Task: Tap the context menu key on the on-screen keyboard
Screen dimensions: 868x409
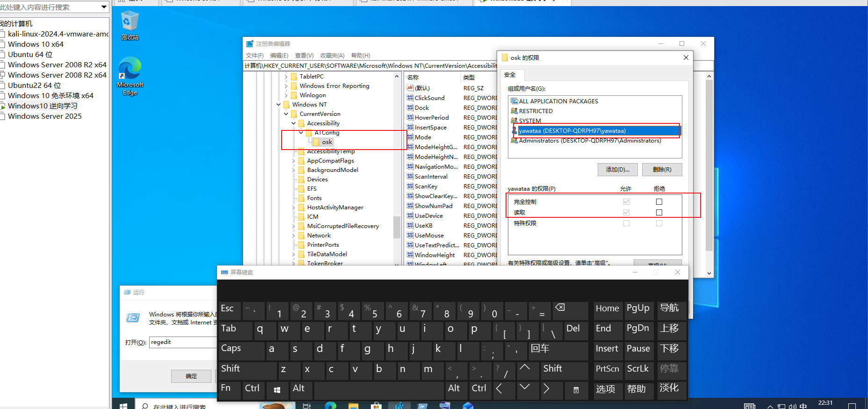Action: 576,390
